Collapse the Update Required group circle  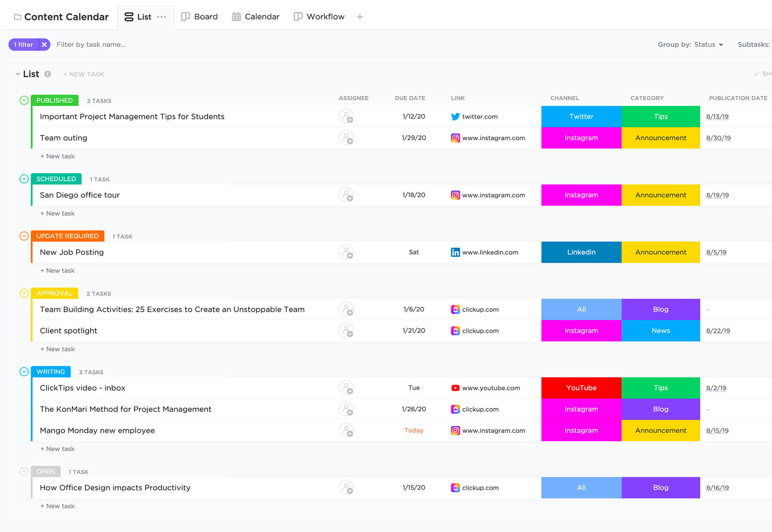point(24,236)
